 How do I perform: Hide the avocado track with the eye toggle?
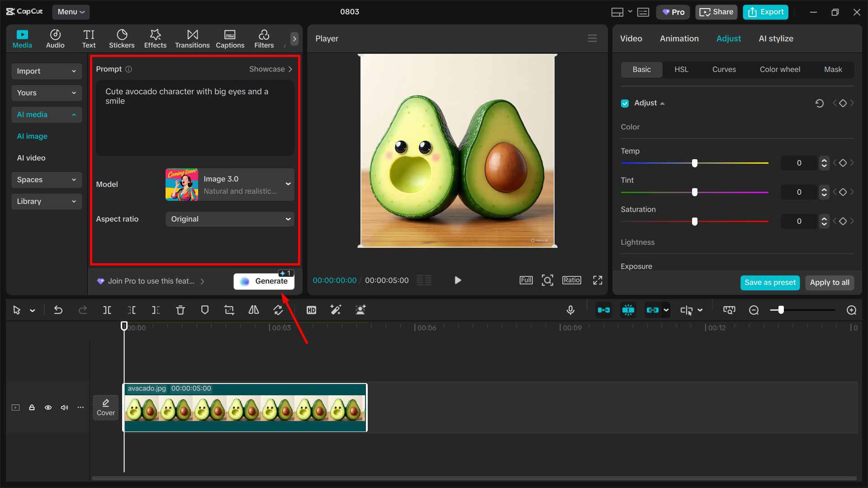[x=48, y=407]
